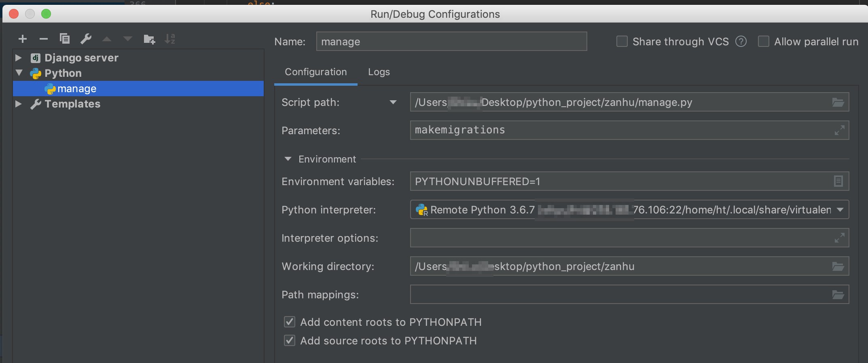Move configuration up arrow
The height and width of the screenshot is (363, 868).
click(x=107, y=39)
